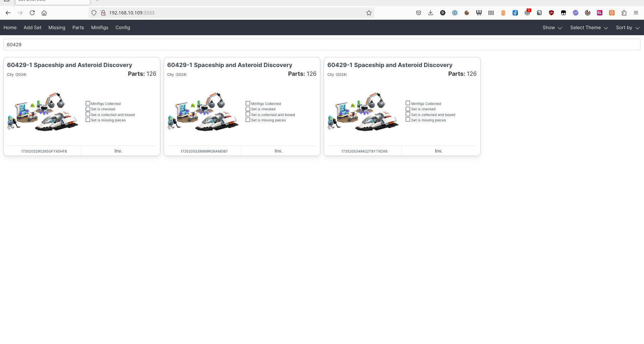Open the Select Theme dropdown

(x=589, y=27)
